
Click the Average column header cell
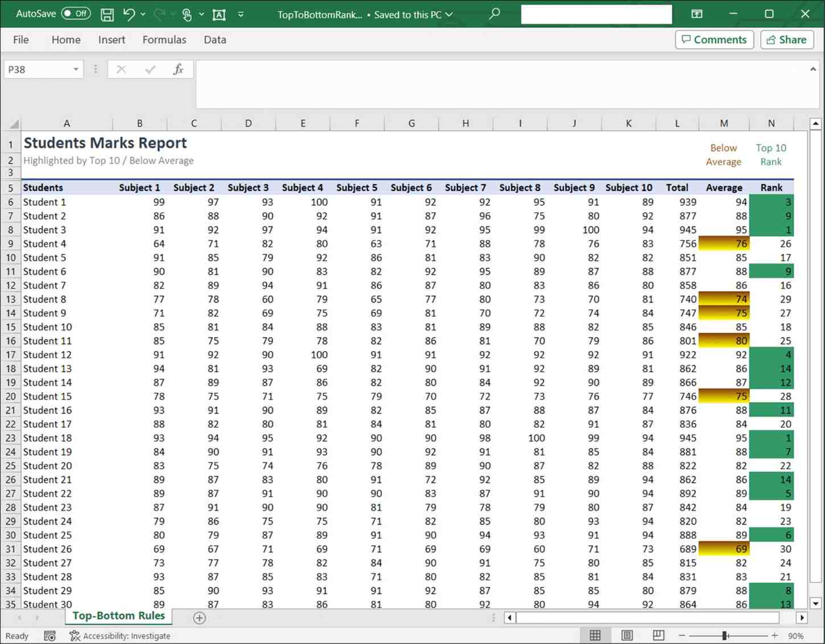tap(724, 188)
